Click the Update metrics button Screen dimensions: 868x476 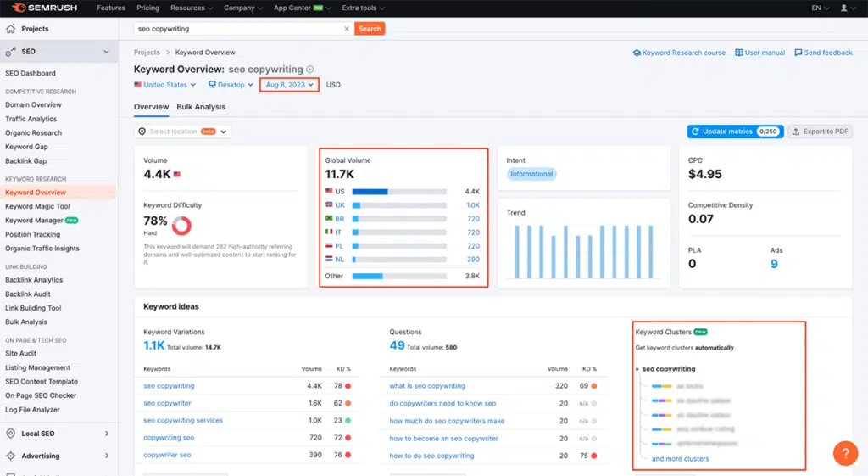(x=735, y=132)
